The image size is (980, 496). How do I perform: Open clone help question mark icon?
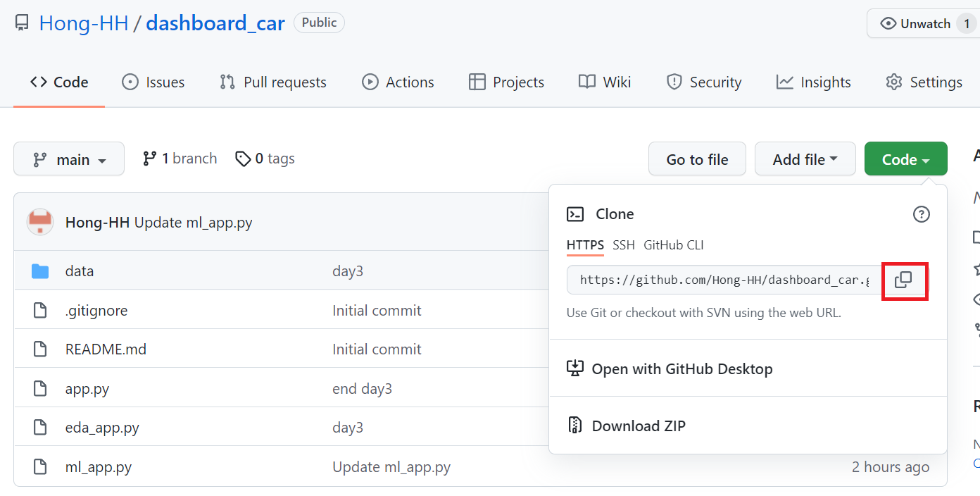tap(921, 214)
